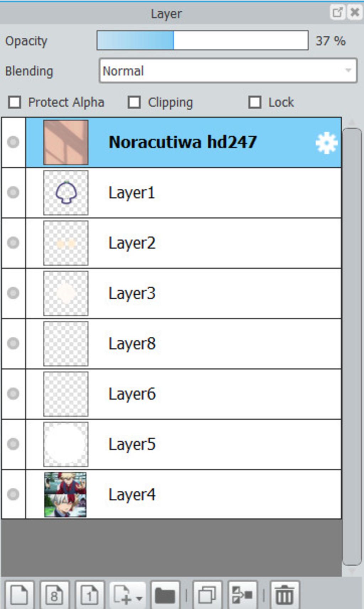
Task: Open the Blending mode dropdown
Action: pos(228,71)
